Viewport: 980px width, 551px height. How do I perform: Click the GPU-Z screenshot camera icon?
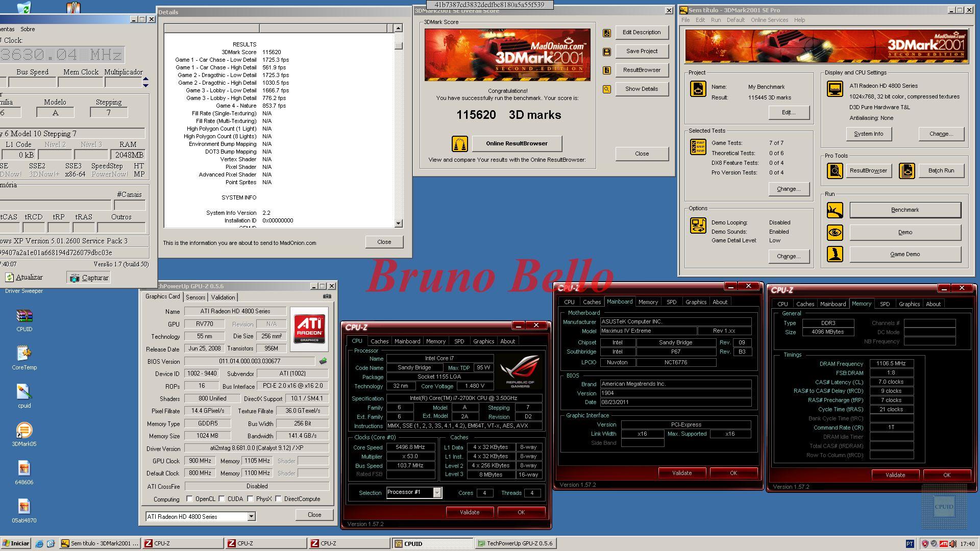coord(327,296)
